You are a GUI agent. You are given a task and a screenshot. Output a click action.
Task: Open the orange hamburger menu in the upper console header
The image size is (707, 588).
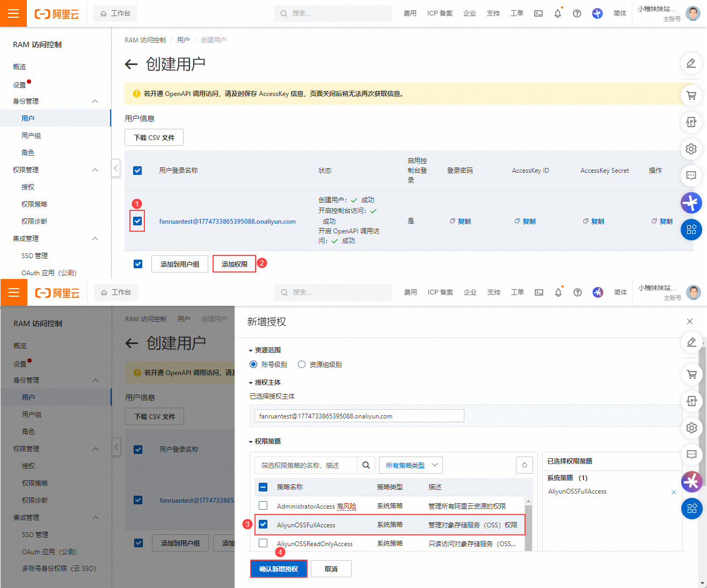point(13,13)
